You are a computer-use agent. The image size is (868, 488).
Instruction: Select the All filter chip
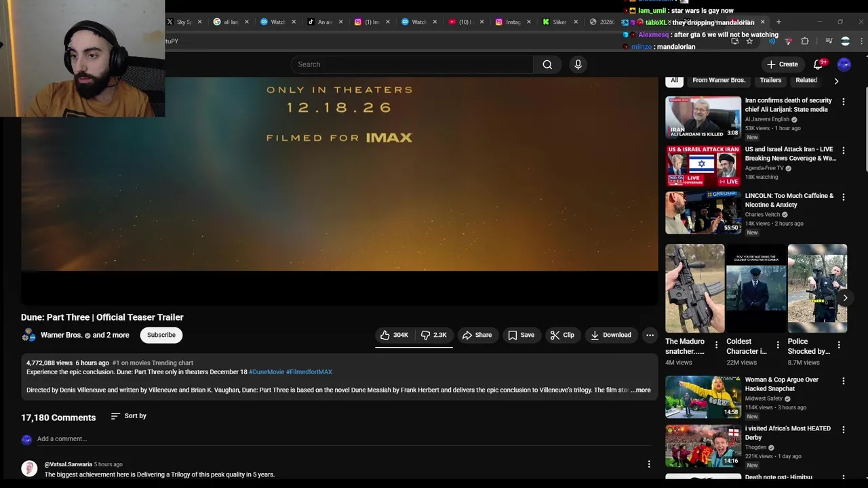click(674, 80)
